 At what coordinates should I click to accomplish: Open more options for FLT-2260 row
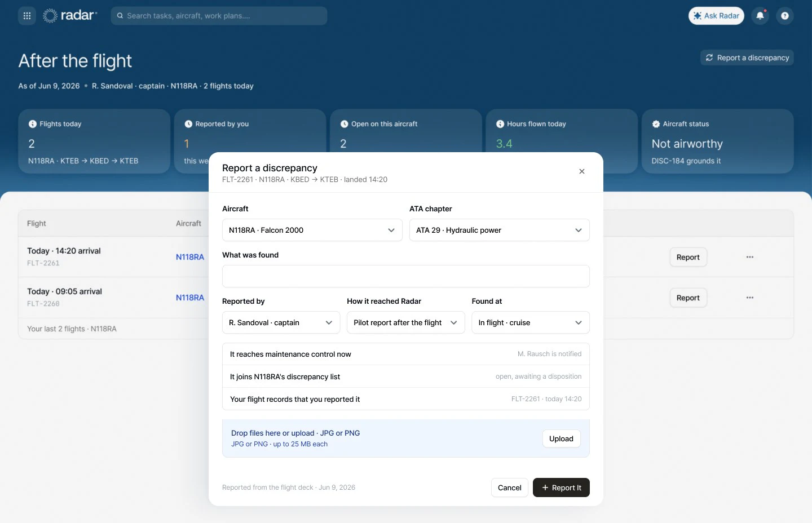coord(750,298)
